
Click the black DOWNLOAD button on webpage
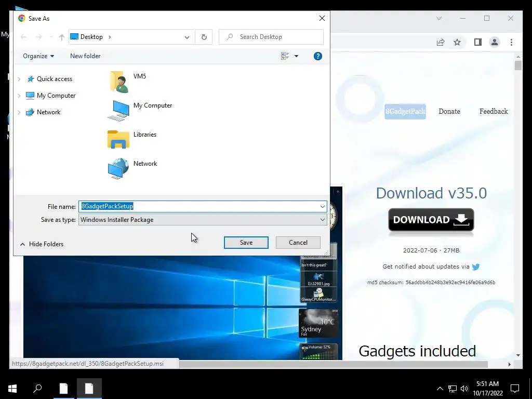pyautogui.click(x=431, y=220)
